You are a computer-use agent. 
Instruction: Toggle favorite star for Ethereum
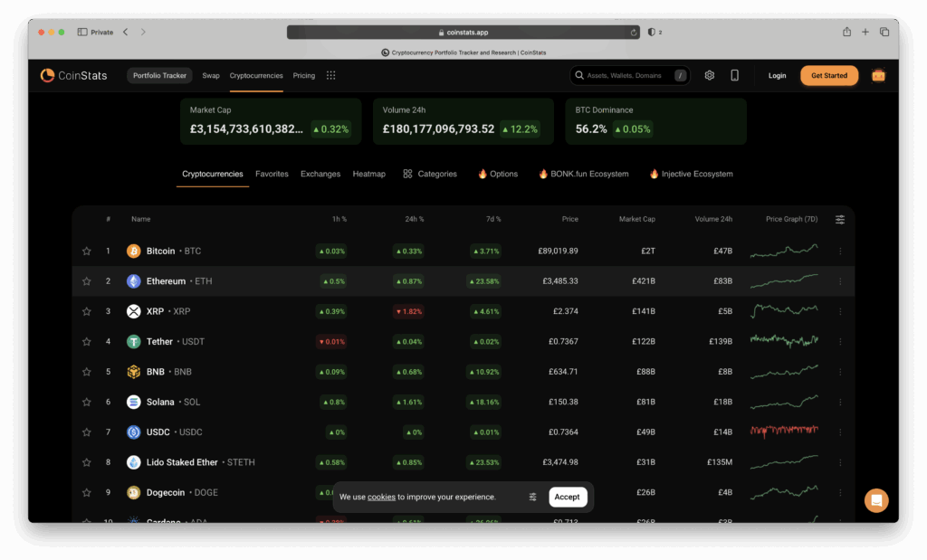click(87, 281)
